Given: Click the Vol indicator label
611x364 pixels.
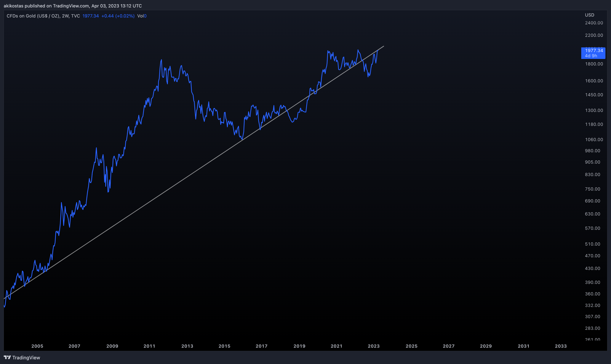Looking at the screenshot, I should 140,16.
